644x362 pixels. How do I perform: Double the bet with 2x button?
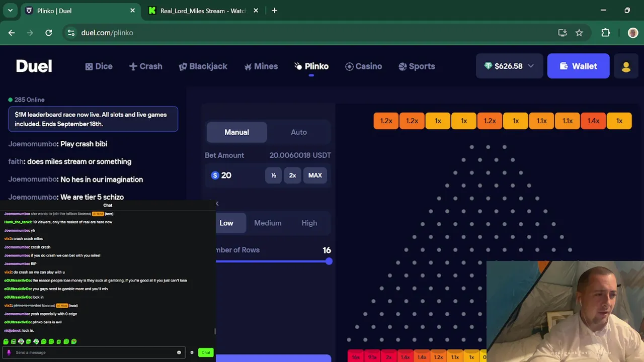point(292,175)
